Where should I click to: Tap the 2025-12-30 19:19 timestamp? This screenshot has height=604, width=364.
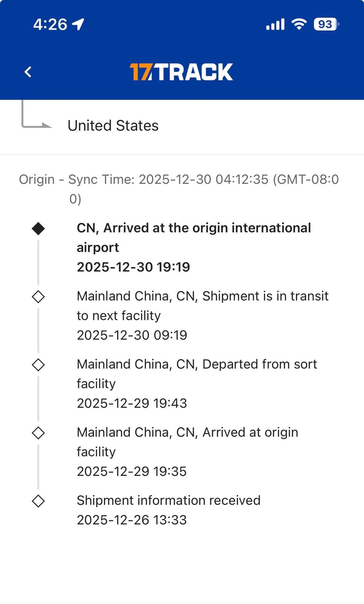133,267
